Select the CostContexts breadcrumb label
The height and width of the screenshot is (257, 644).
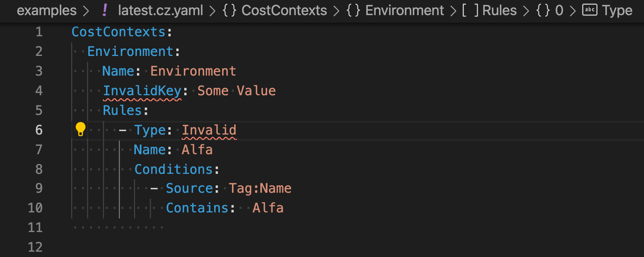click(x=284, y=10)
